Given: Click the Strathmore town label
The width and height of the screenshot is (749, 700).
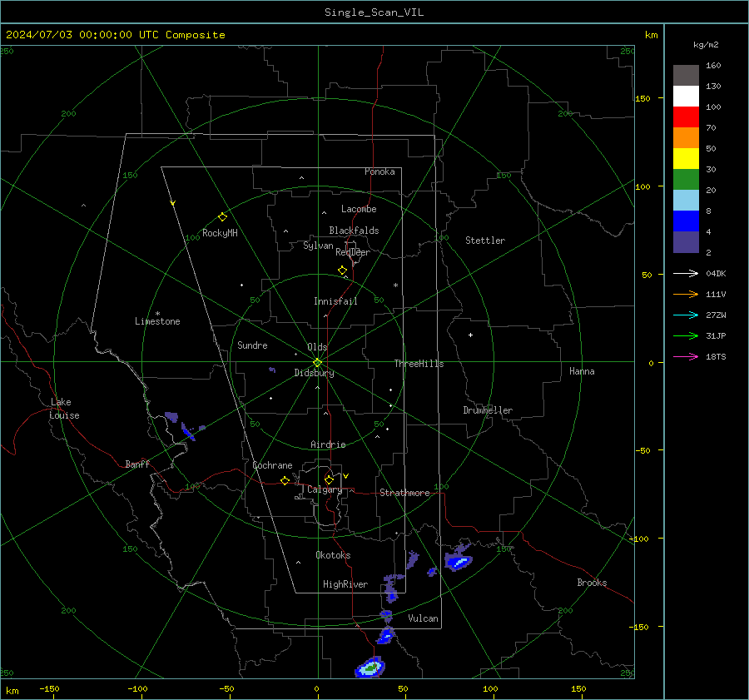Looking at the screenshot, I should point(404,493).
